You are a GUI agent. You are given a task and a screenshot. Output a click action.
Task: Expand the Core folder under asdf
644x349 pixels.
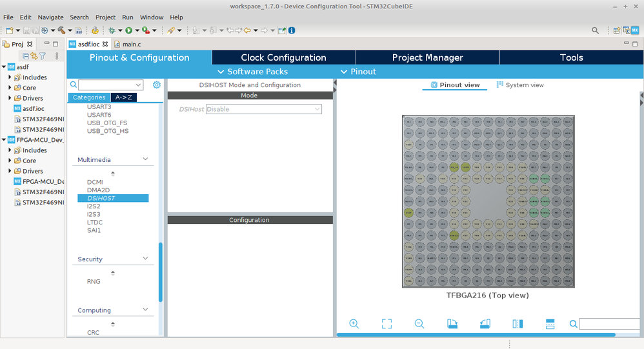click(x=10, y=88)
